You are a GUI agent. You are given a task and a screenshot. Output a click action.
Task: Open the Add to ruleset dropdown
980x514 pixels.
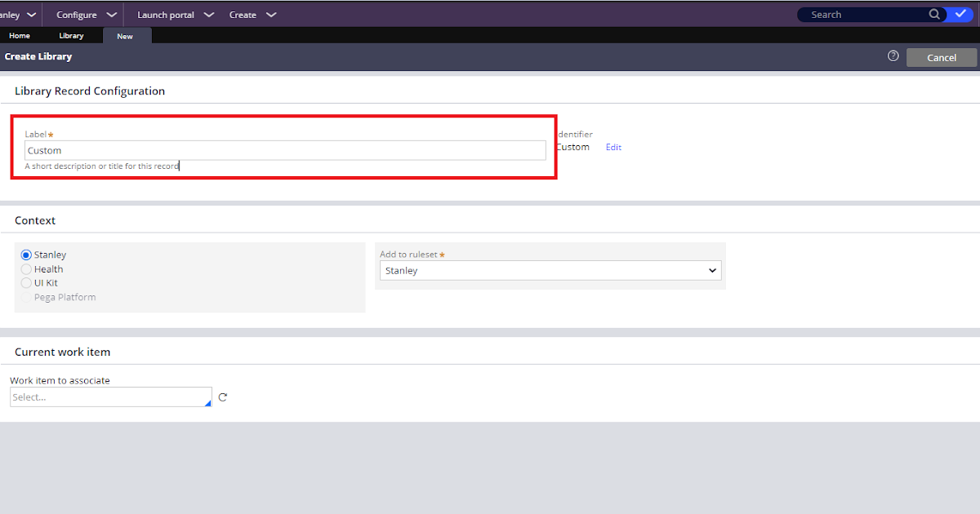click(x=711, y=270)
